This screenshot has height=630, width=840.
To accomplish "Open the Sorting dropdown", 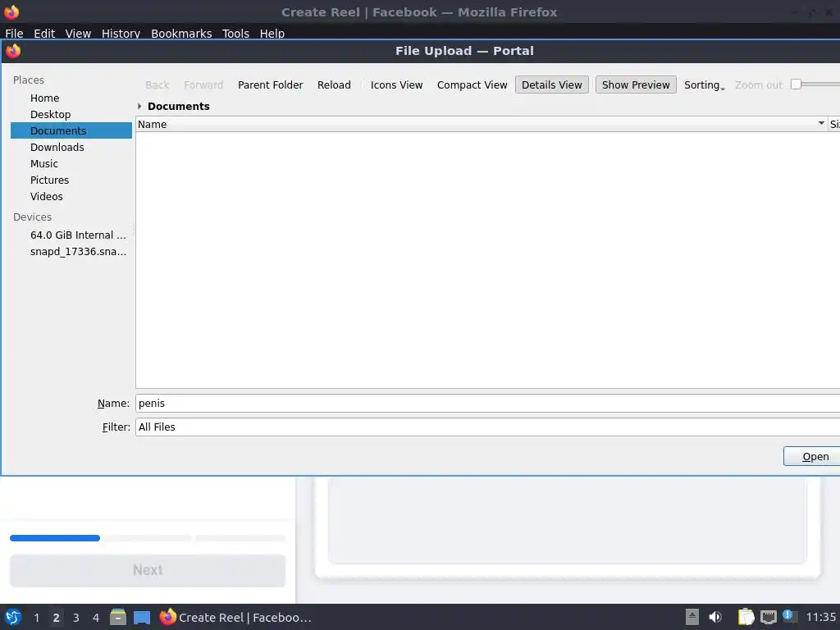I will (x=704, y=84).
